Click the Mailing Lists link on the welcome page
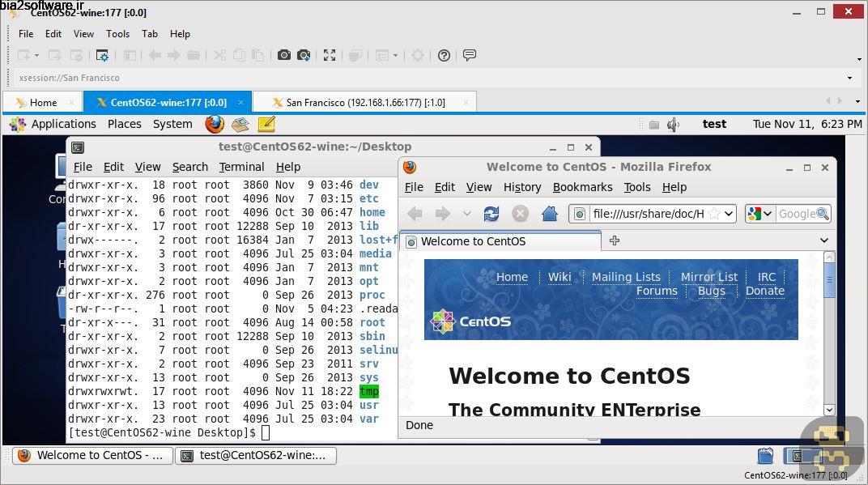The image size is (868, 485). tap(626, 276)
